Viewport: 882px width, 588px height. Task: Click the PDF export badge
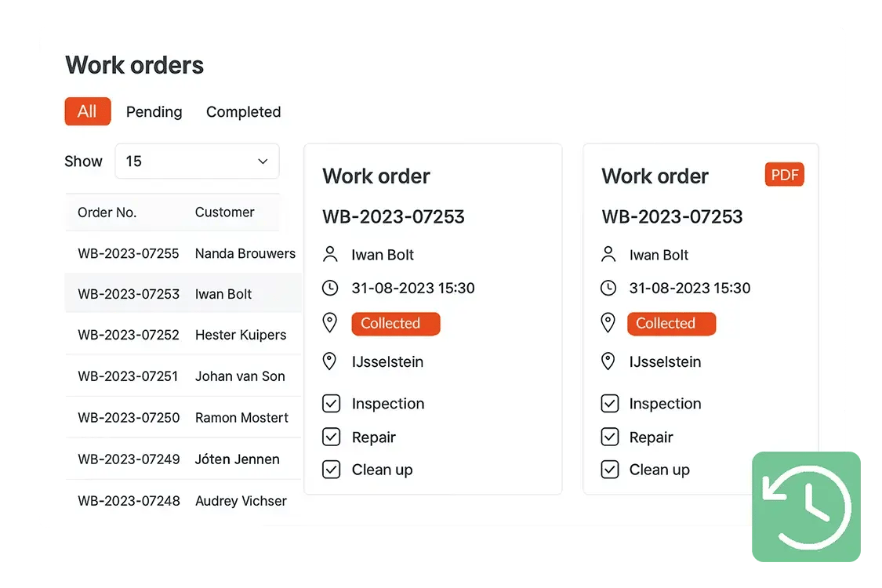(784, 175)
